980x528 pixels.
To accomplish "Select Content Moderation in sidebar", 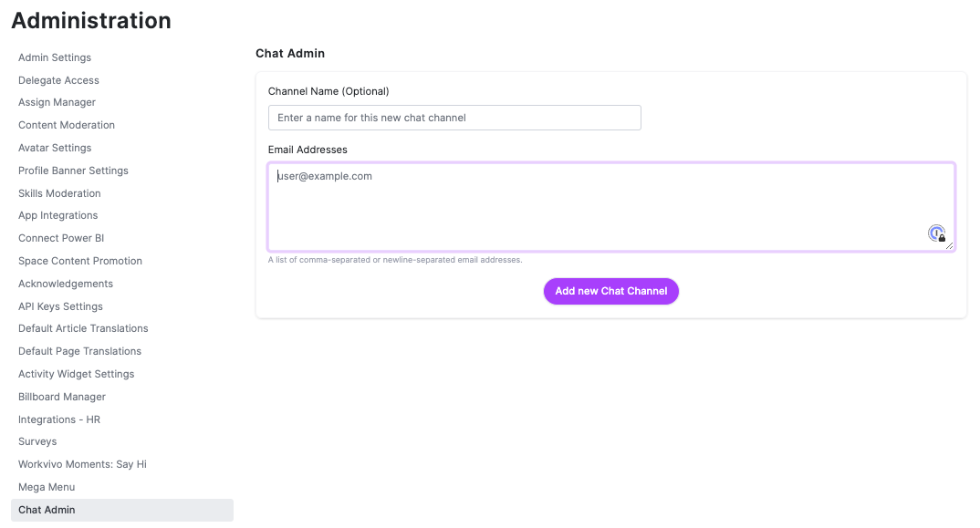I will click(x=67, y=125).
